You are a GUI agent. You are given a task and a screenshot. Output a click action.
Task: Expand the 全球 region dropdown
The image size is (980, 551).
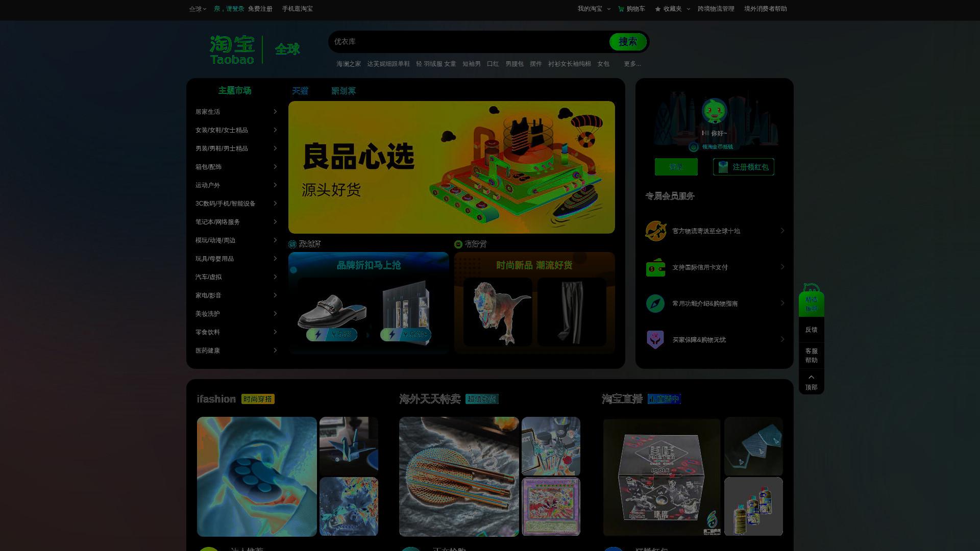(x=198, y=9)
